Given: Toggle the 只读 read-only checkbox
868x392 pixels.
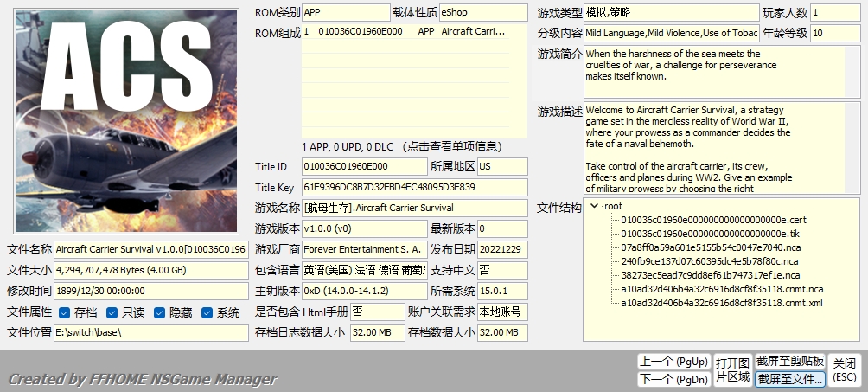Looking at the screenshot, I should pyautogui.click(x=112, y=312).
